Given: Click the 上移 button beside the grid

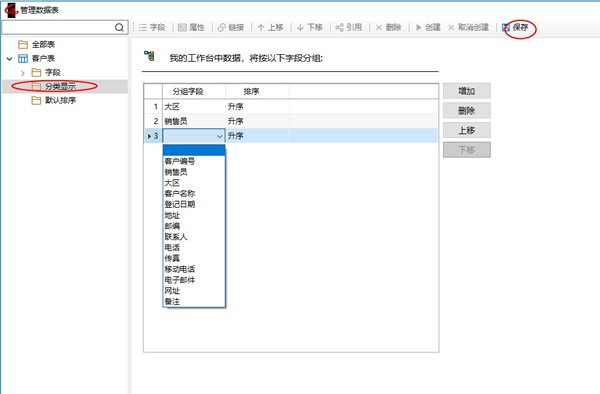Looking at the screenshot, I should point(467,130).
